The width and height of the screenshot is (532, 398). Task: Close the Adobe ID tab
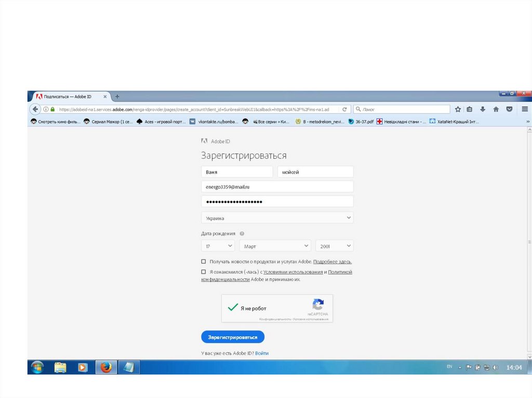point(105,97)
